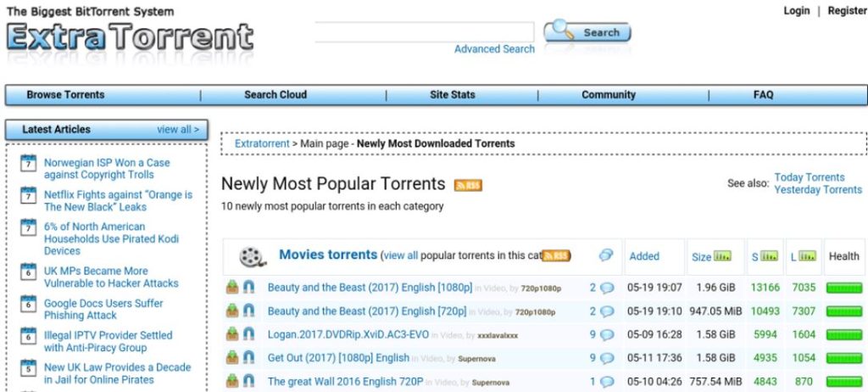This screenshot has height=392, width=868.
Task: Download torrent icon for The great Wall 2016
Action: tap(232, 382)
